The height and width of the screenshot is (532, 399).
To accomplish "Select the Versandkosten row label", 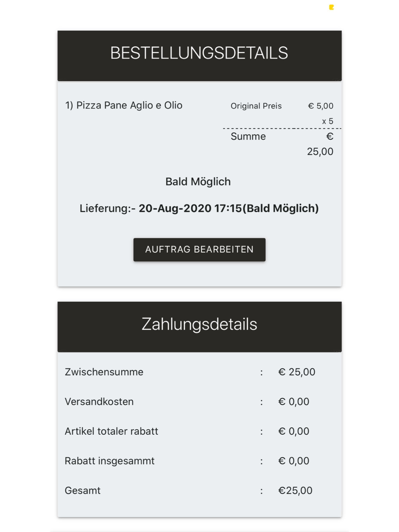I will (x=99, y=402).
